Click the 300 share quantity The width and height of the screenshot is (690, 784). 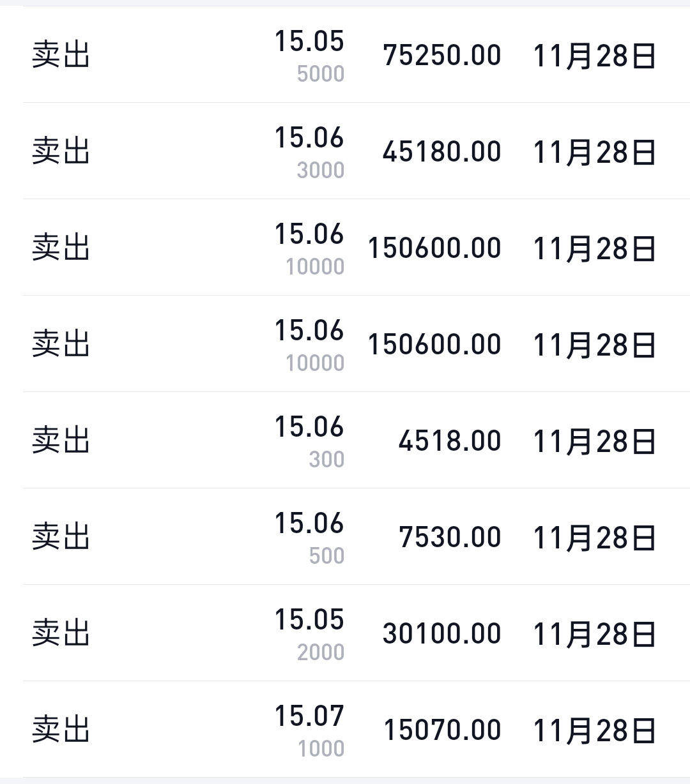[x=326, y=460]
